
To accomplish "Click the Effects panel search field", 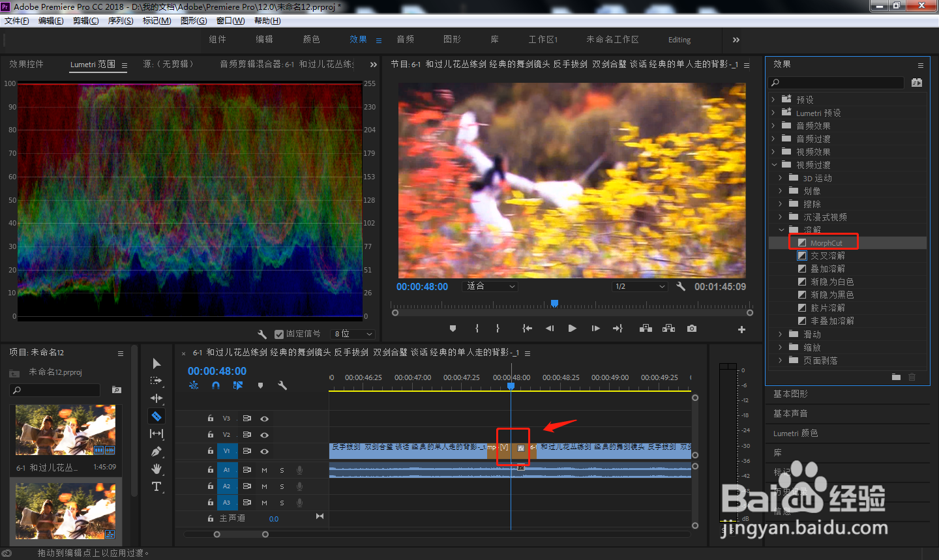I will tap(837, 83).
